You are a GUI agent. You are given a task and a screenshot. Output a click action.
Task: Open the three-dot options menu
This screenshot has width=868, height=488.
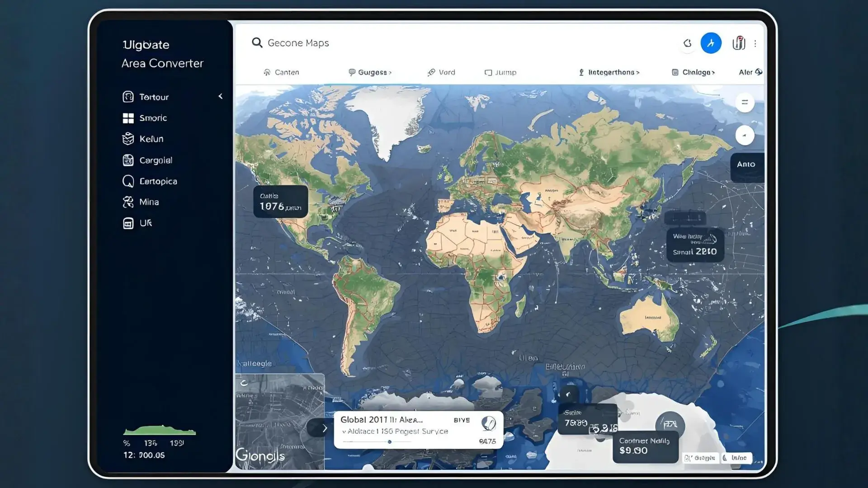[x=755, y=44]
